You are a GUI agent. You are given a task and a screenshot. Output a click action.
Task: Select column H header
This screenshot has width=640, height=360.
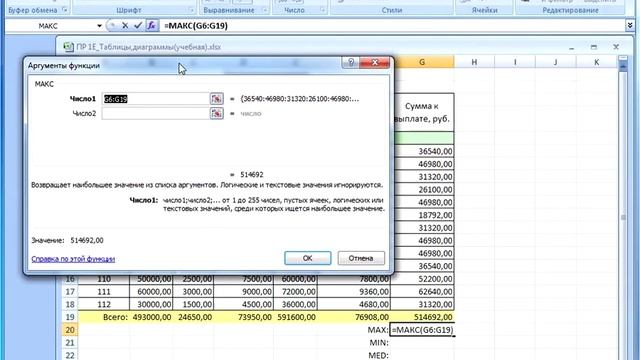pos(474,62)
